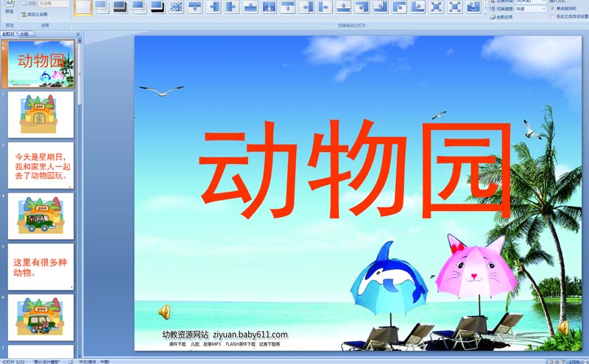The image size is (589, 364).
Task: Apply the Wipe Left transition
Action: (x=214, y=7)
